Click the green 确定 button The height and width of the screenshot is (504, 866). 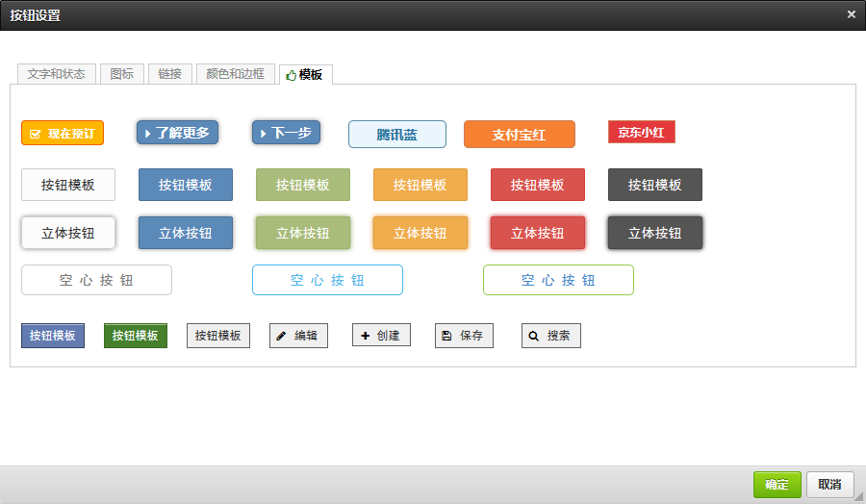click(x=777, y=485)
